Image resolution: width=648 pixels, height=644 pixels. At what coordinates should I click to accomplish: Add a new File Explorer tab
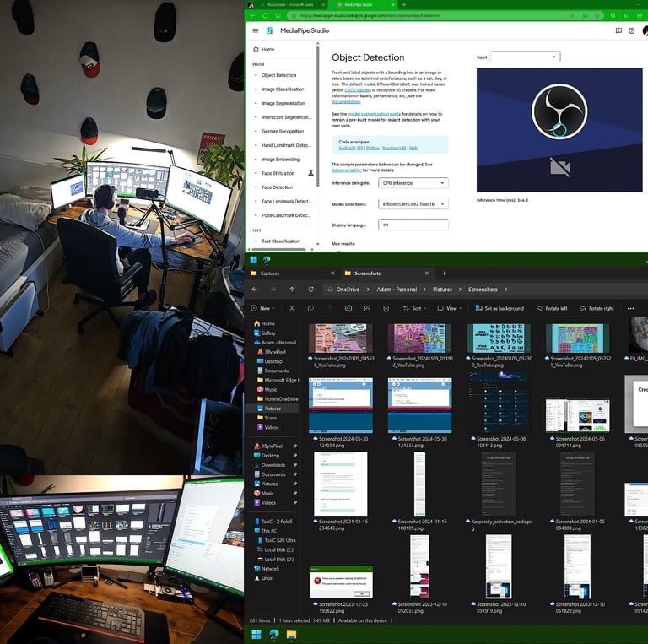click(x=444, y=273)
